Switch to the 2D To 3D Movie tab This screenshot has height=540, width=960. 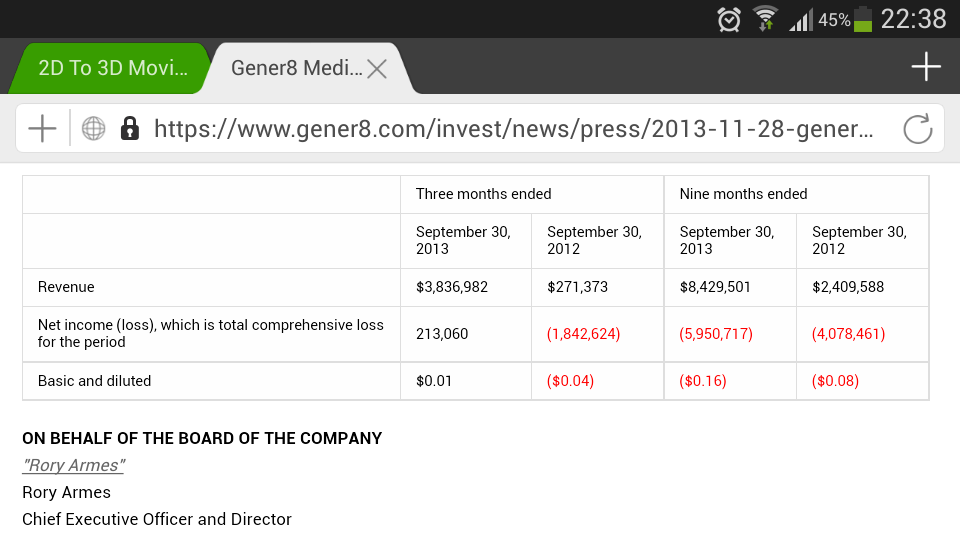[112, 69]
